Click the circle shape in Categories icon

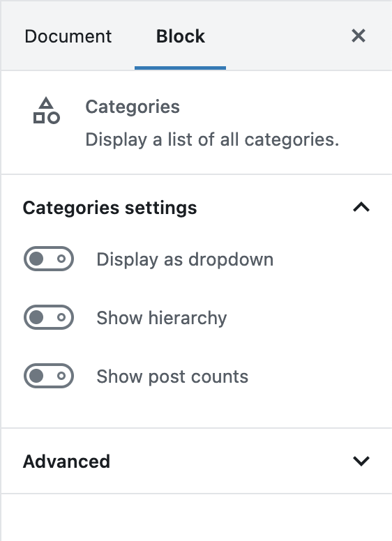[54, 118]
